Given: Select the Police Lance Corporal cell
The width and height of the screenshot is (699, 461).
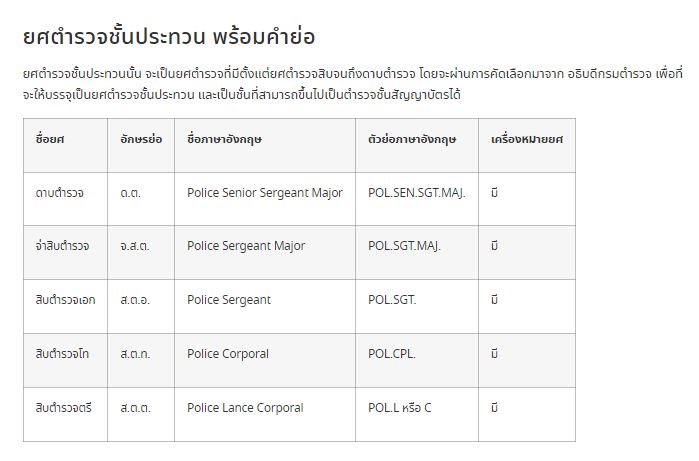Looking at the screenshot, I should (265, 414).
